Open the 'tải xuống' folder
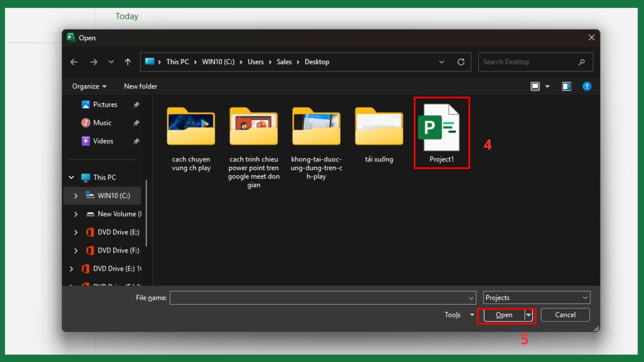The image size is (644, 362). (379, 128)
